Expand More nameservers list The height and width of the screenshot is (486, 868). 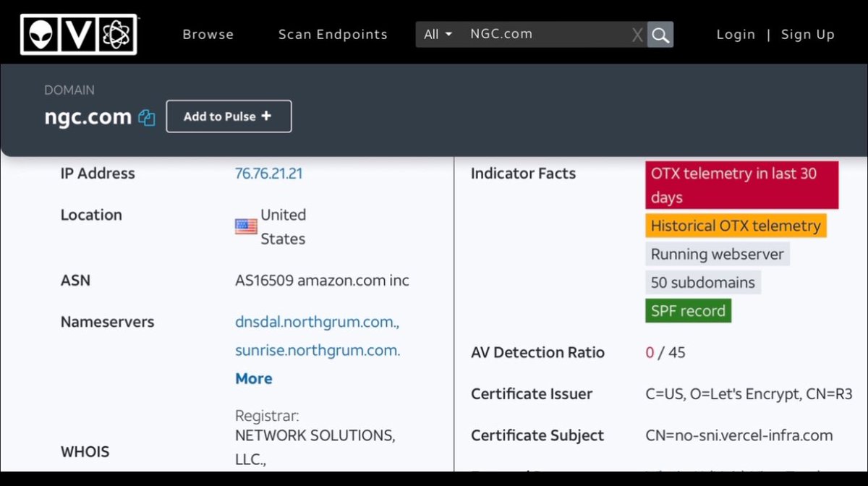coord(253,378)
